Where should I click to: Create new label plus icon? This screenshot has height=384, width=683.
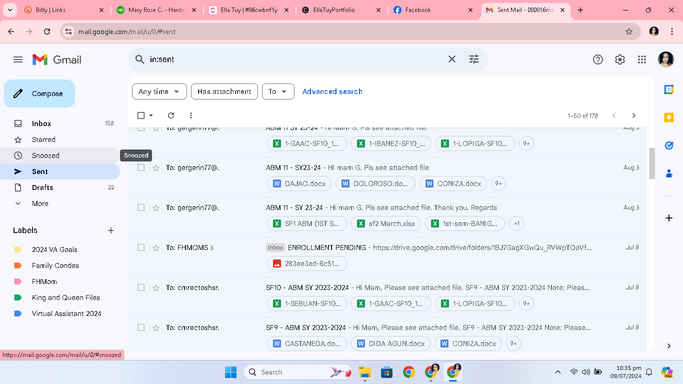pyautogui.click(x=111, y=230)
